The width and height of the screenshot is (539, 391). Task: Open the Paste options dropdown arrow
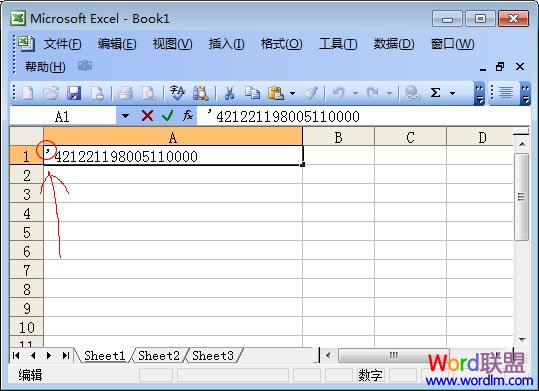pyautogui.click(x=292, y=93)
